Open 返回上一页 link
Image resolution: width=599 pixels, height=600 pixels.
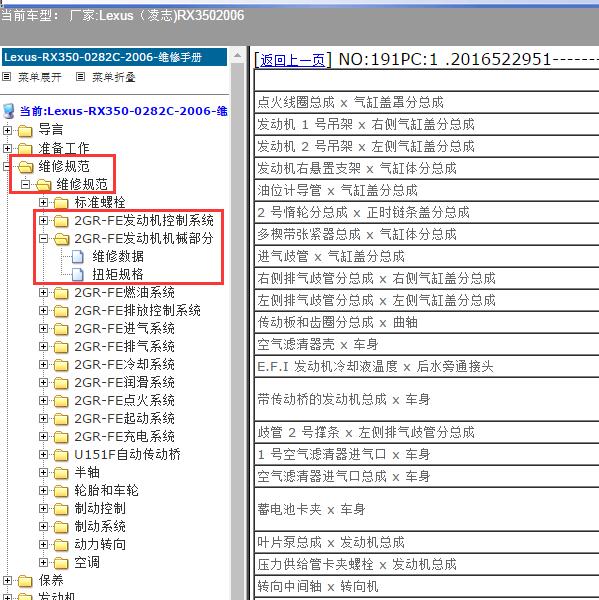tap(292, 60)
